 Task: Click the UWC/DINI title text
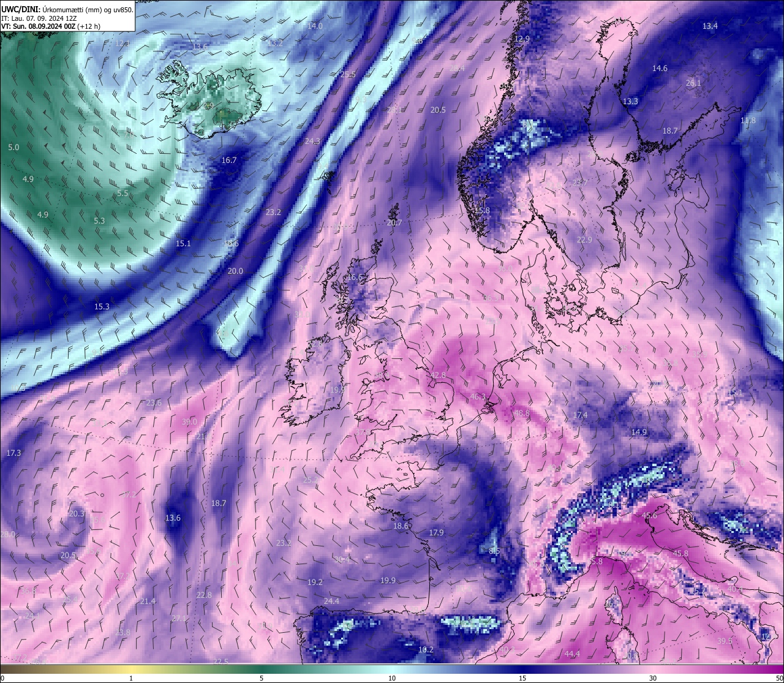pyautogui.click(x=21, y=10)
